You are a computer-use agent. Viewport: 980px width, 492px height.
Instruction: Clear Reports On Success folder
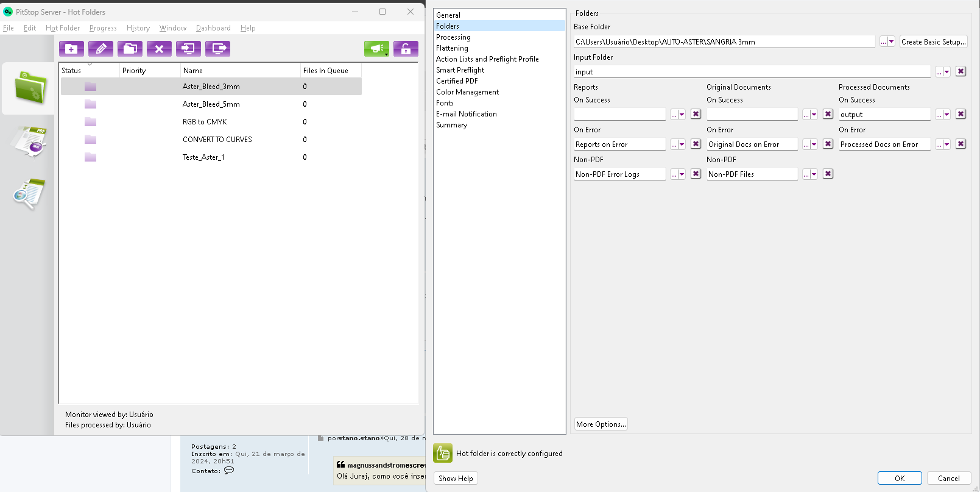tap(696, 114)
